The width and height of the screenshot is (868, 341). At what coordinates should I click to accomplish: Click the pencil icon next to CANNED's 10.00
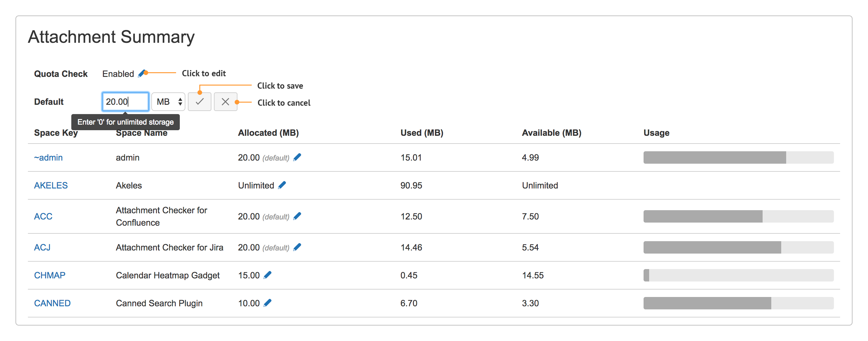[268, 303]
